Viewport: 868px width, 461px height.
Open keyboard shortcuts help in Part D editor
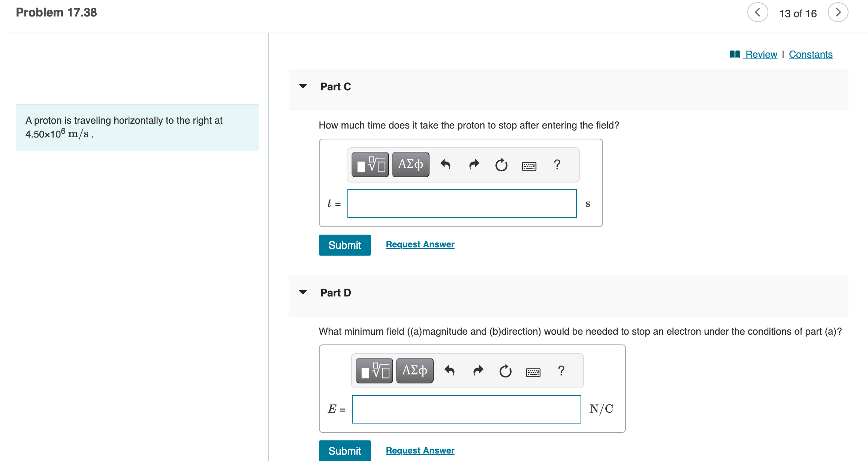point(533,371)
